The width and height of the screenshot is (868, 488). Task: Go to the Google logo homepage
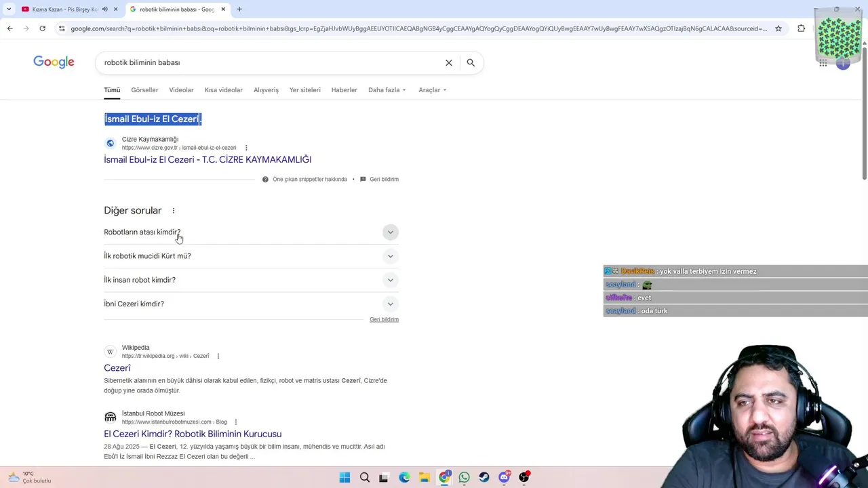tap(54, 62)
